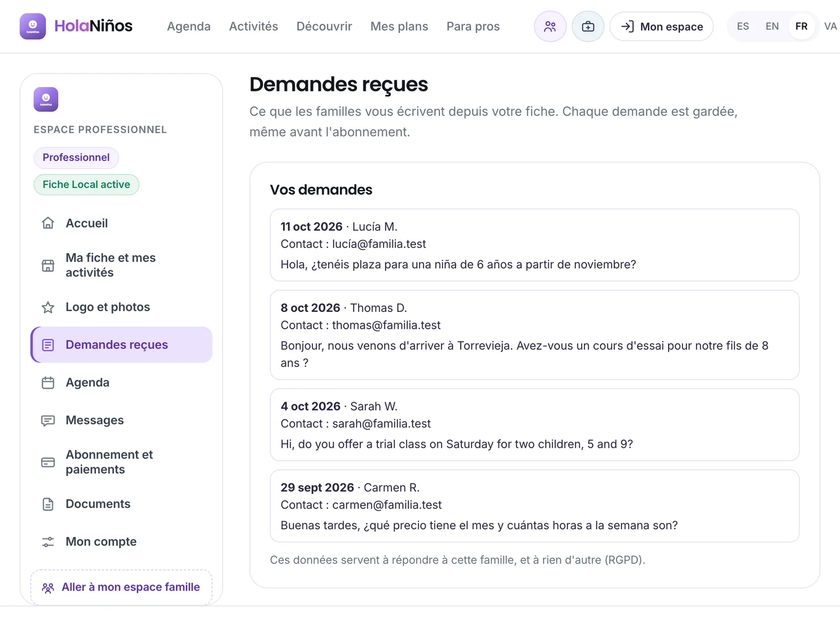Click the family space icon in header
840x618 pixels.
550,26
